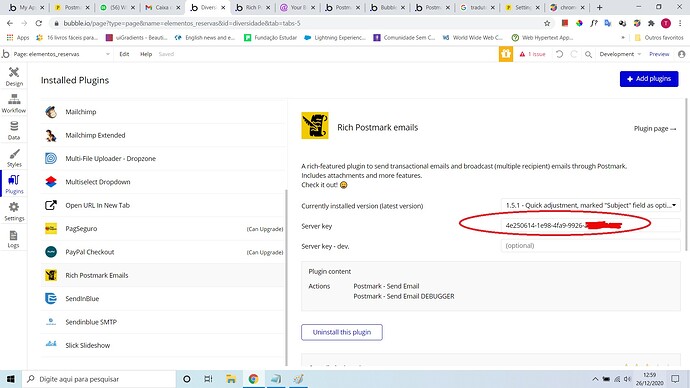Click Uninstall this plugin button

[342, 332]
